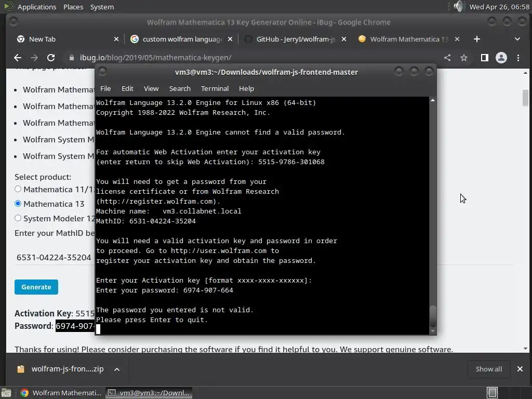This screenshot has width=532, height=399.
Task: Open terminal Help menu
Action: click(246, 88)
